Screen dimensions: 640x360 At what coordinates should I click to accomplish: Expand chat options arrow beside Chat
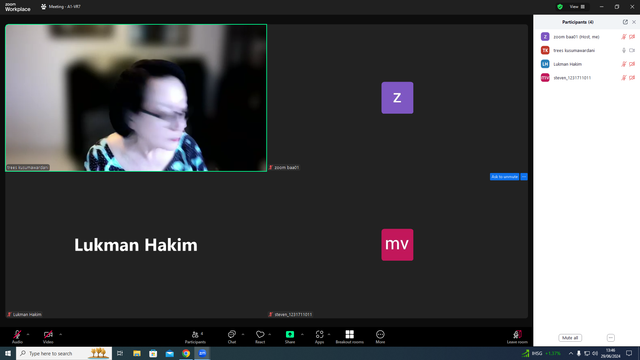pos(243,334)
